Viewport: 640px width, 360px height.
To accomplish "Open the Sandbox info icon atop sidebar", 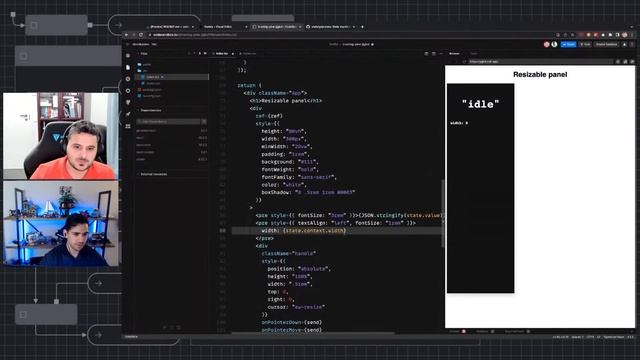I will pos(128,55).
